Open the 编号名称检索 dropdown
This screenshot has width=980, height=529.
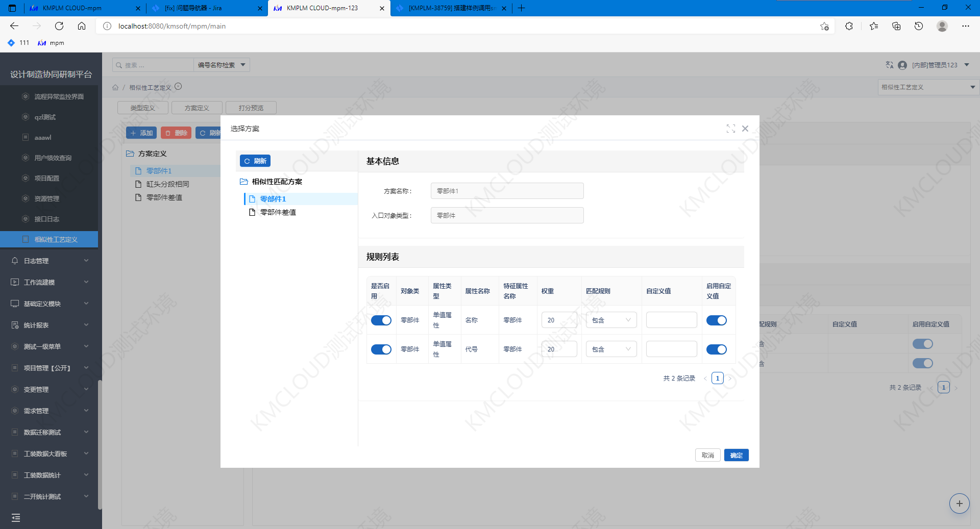point(220,65)
